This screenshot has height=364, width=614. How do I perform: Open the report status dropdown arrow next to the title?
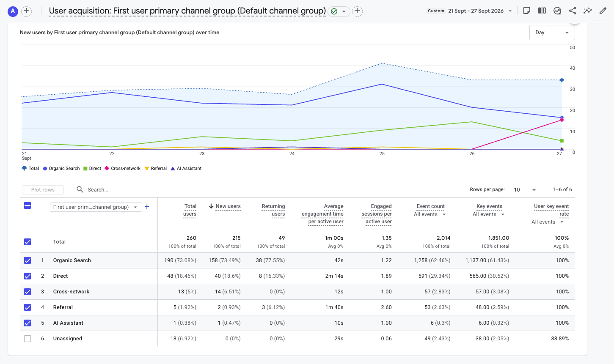[344, 11]
